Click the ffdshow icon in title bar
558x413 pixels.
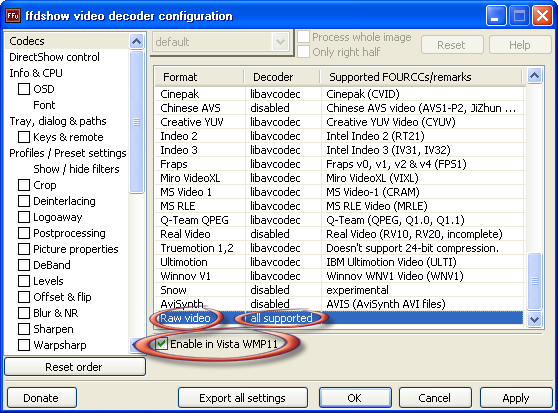[x=13, y=16]
